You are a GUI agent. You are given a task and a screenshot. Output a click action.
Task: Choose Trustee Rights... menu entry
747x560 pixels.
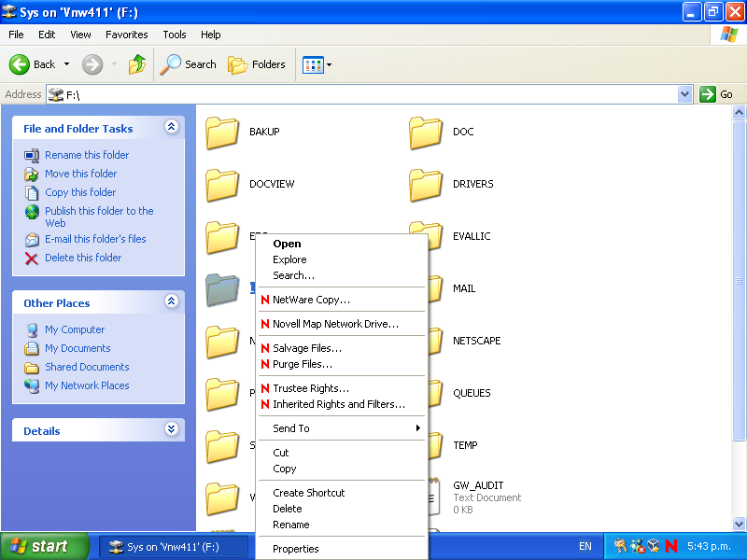341,388
